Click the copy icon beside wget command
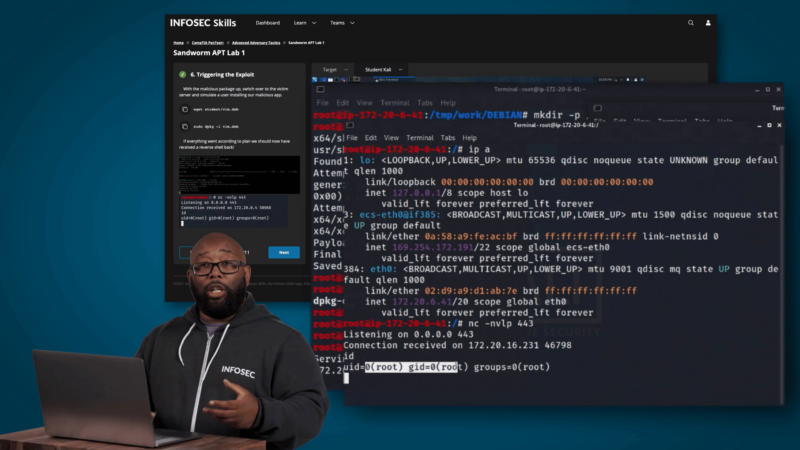The height and width of the screenshot is (450, 800). 185,108
